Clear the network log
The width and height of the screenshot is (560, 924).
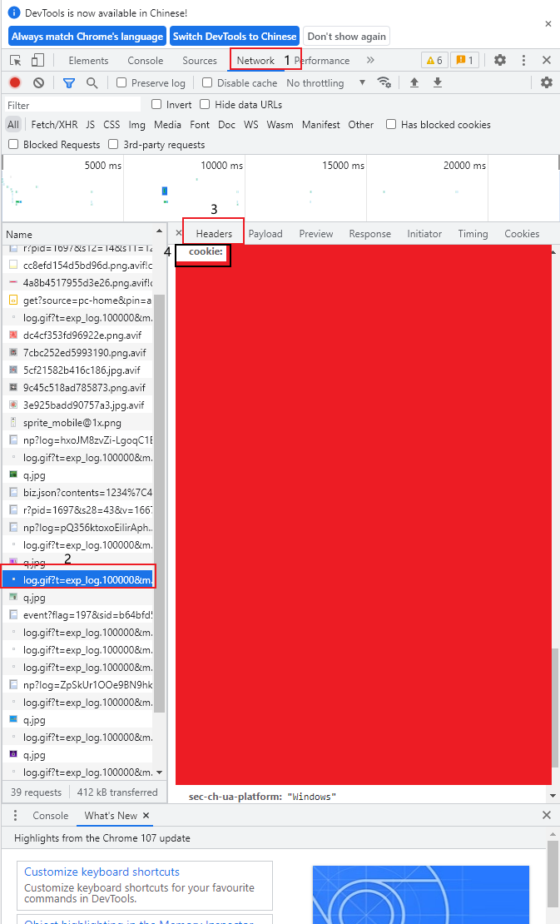tap(38, 83)
